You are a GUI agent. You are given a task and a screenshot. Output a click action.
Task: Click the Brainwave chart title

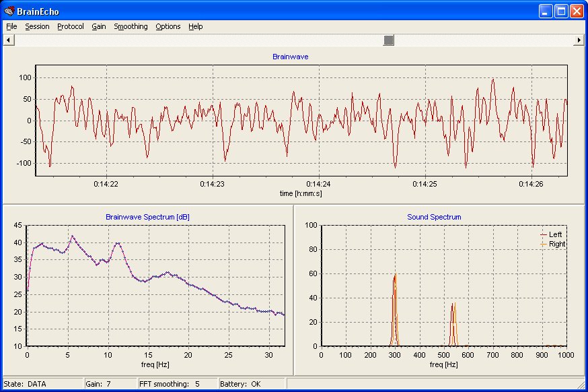coord(291,57)
